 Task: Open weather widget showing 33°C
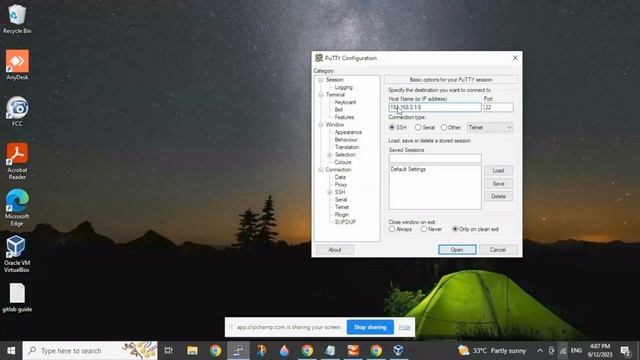click(492, 351)
